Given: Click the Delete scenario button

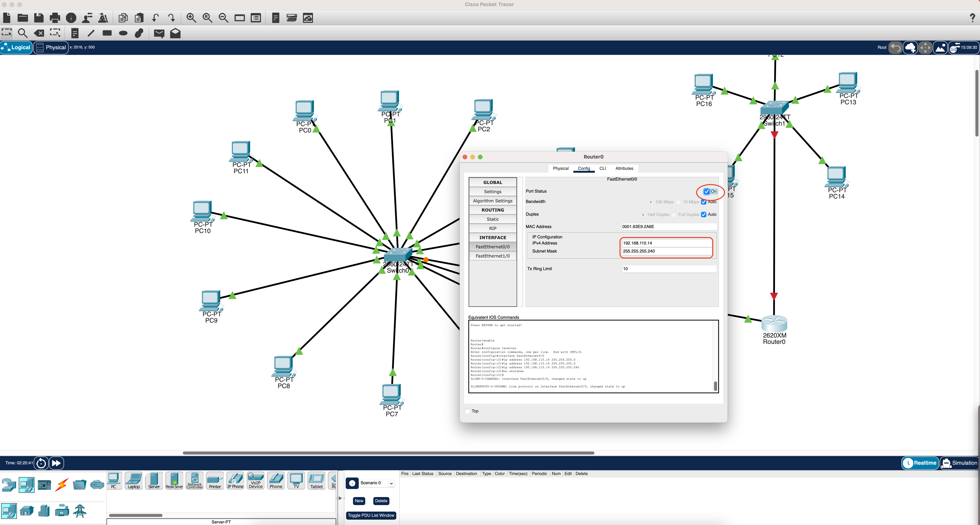Looking at the screenshot, I should pyautogui.click(x=381, y=501).
